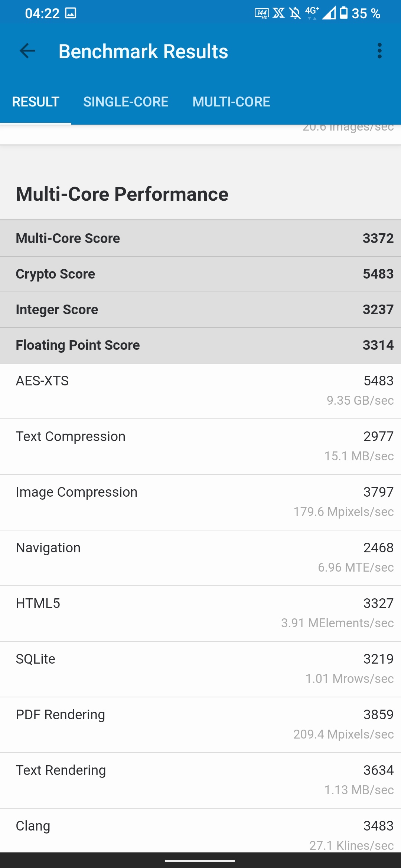Tap the battery status icon
The height and width of the screenshot is (868, 401).
coord(344,13)
